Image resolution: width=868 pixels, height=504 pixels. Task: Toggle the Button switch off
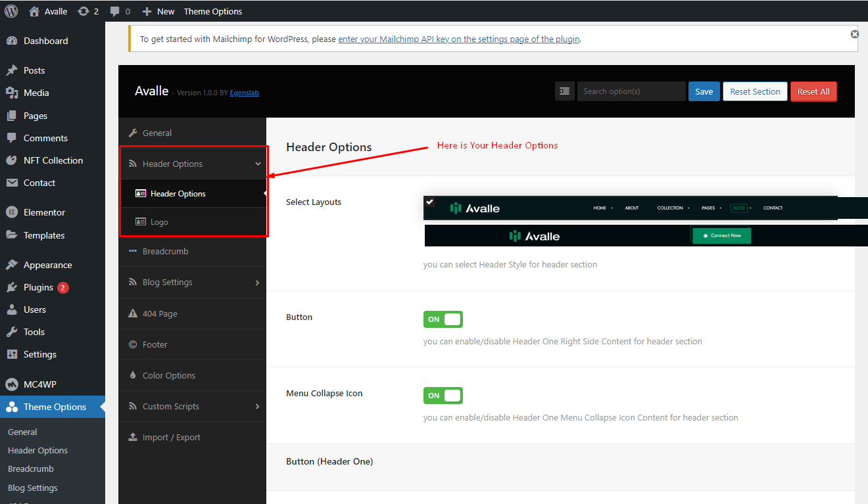pos(443,319)
